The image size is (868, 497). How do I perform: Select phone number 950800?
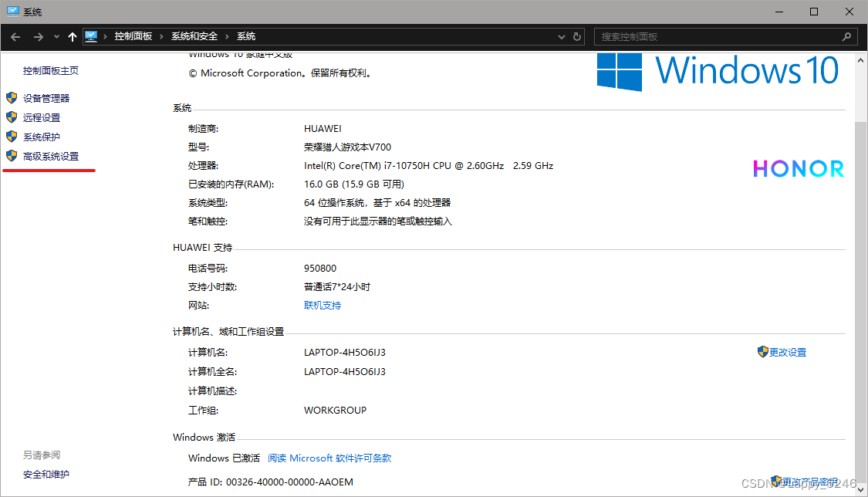coord(320,269)
